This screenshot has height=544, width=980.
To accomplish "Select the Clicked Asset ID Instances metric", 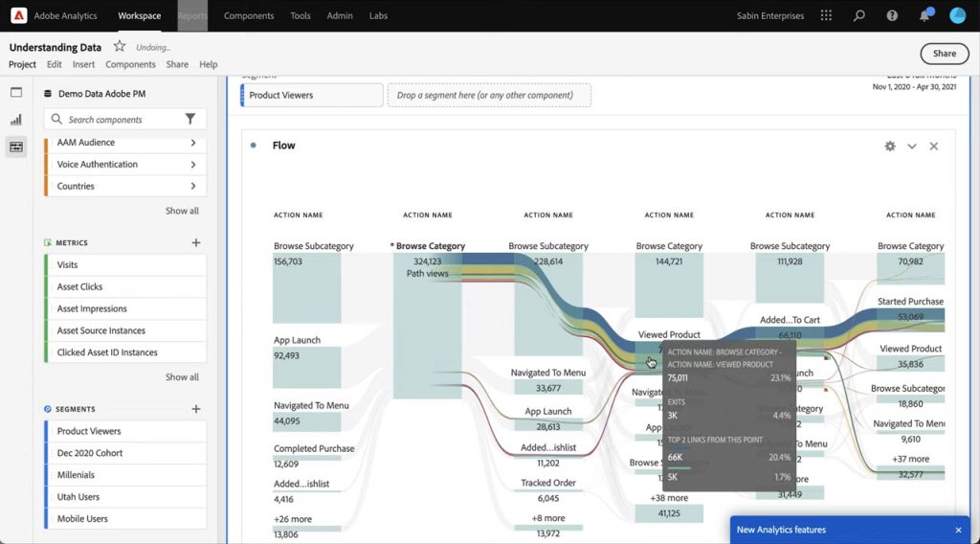I will coord(125,352).
